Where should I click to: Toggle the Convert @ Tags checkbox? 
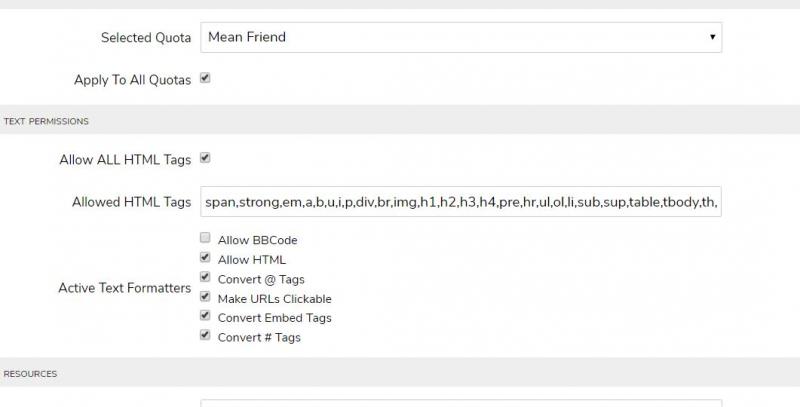pyautogui.click(x=205, y=278)
